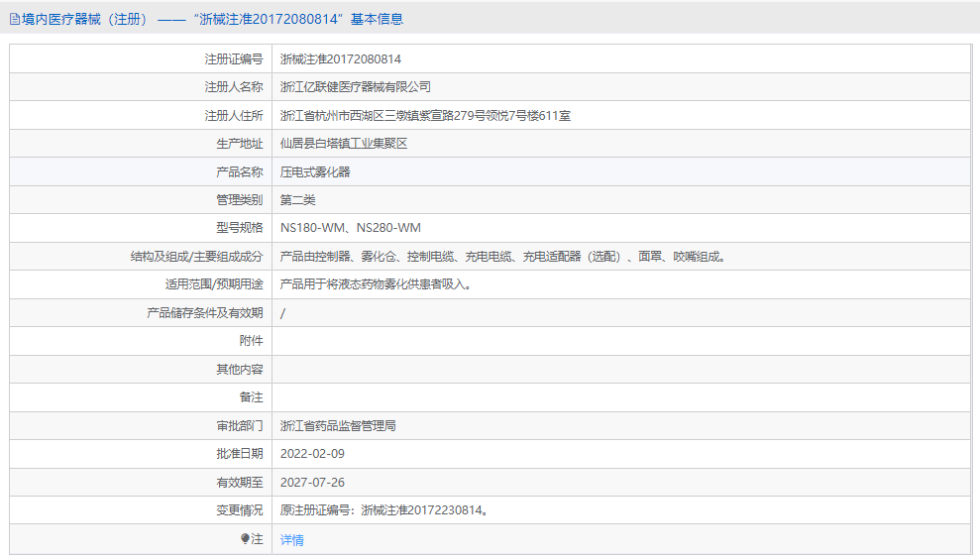Screen dimensions: 980x560
Task: Click the document icon in the header
Action: coord(15,20)
